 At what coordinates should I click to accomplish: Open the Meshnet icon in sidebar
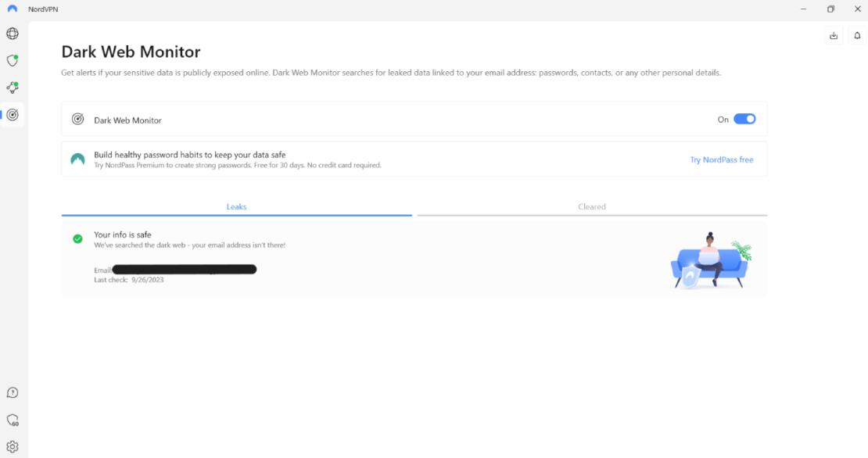coord(13,88)
